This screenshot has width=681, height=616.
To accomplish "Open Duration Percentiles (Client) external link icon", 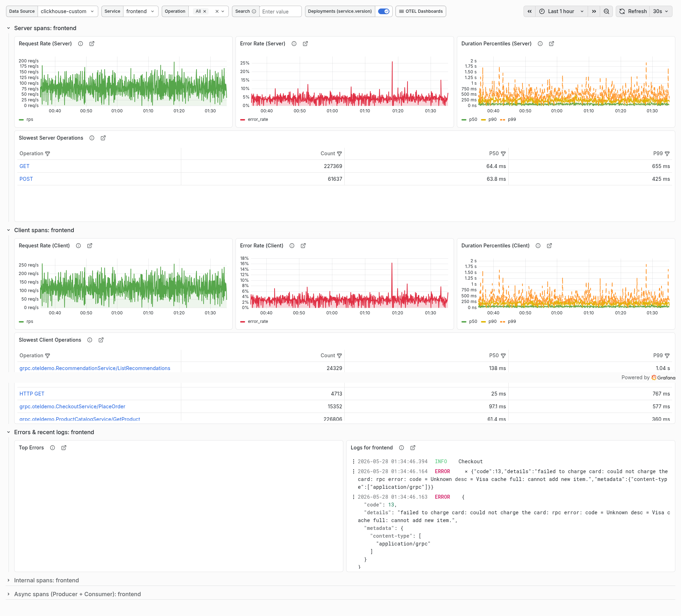I will click(x=549, y=246).
